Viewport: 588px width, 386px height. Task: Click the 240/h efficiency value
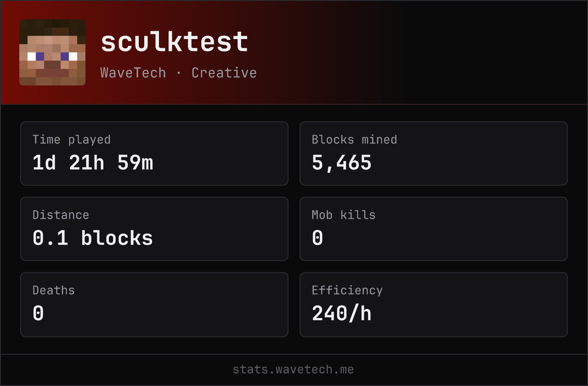[342, 313]
